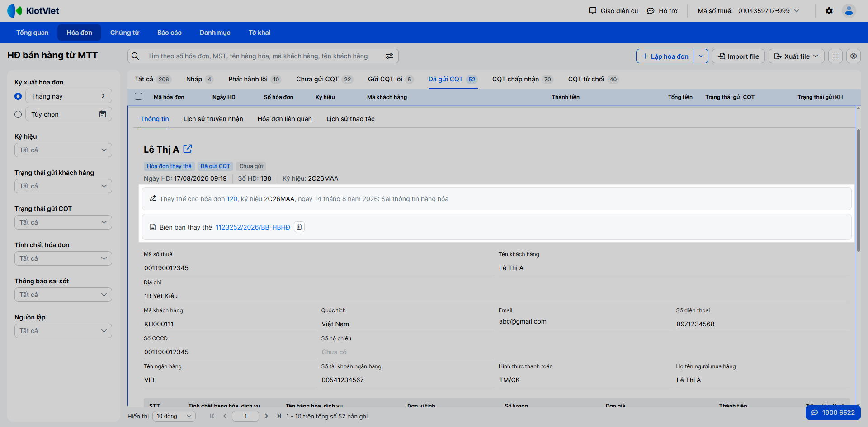Open the Ký hiệu dropdown
868x427 pixels.
click(x=63, y=150)
